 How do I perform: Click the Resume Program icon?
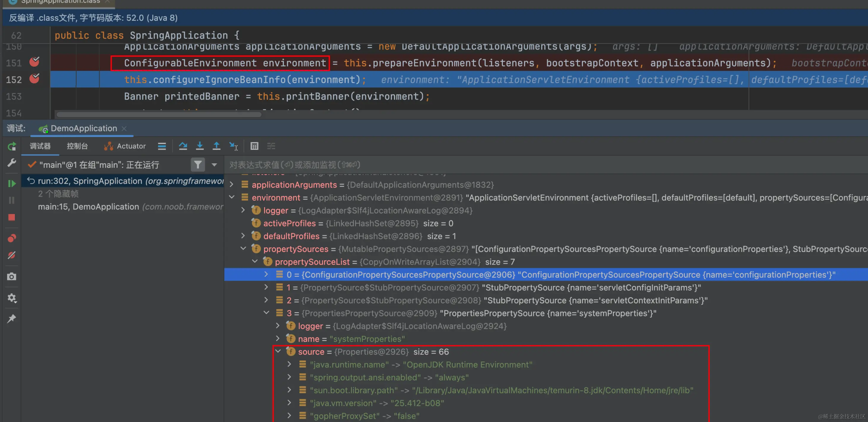click(x=12, y=183)
